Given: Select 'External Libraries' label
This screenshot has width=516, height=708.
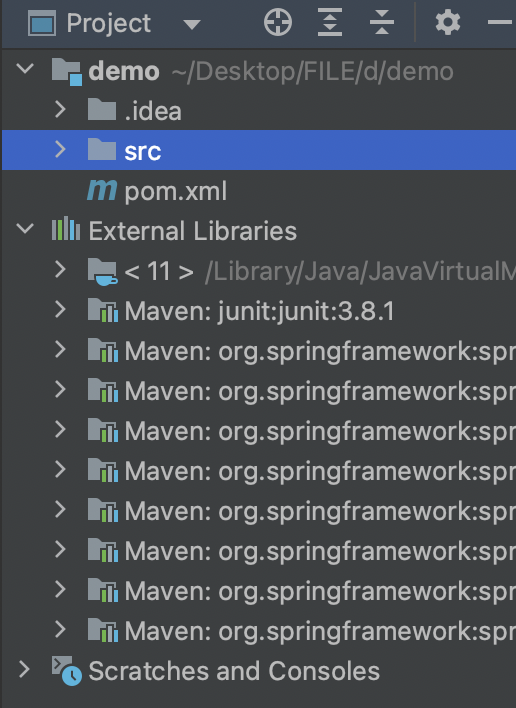Looking at the screenshot, I should 193,231.
